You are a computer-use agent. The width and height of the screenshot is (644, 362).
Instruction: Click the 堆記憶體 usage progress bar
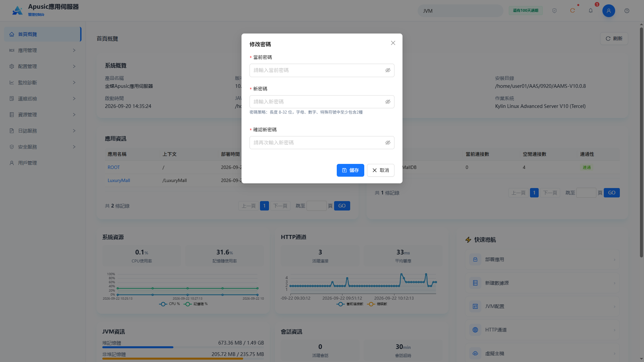[183, 347]
